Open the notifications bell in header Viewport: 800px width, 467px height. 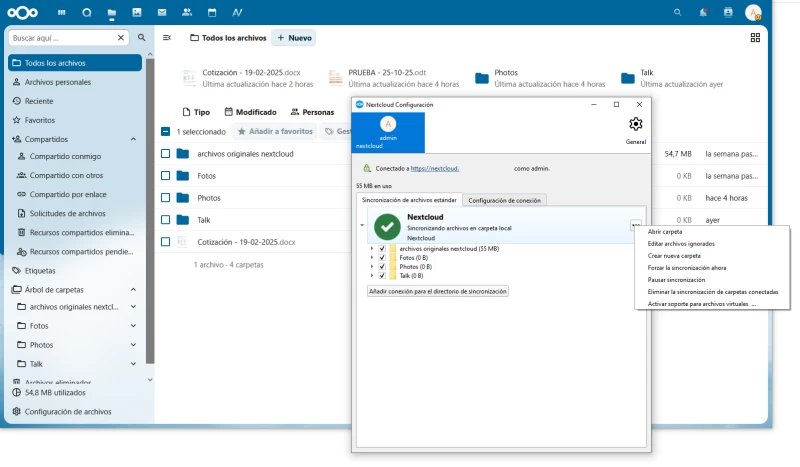tap(703, 12)
